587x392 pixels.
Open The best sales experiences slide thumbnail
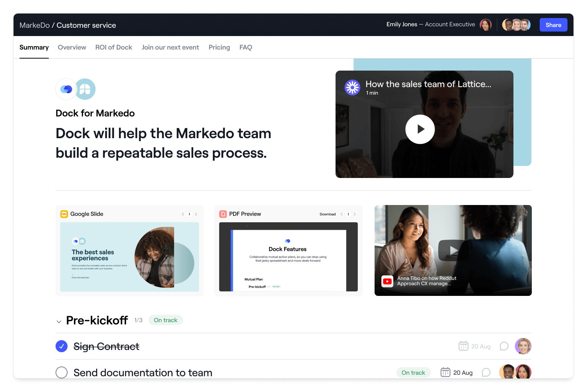[129, 257]
